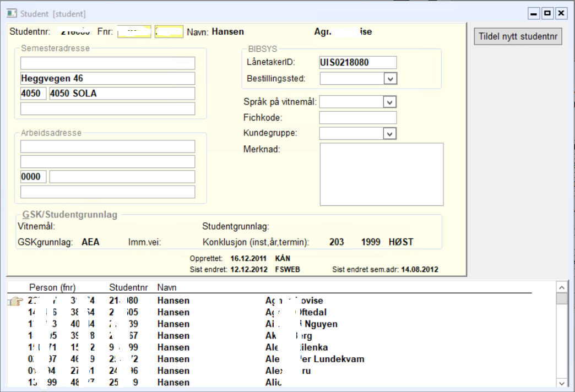Image resolution: width=575 pixels, height=392 pixels.
Task: Click the Konklusjon institution value 203
Action: (337, 242)
